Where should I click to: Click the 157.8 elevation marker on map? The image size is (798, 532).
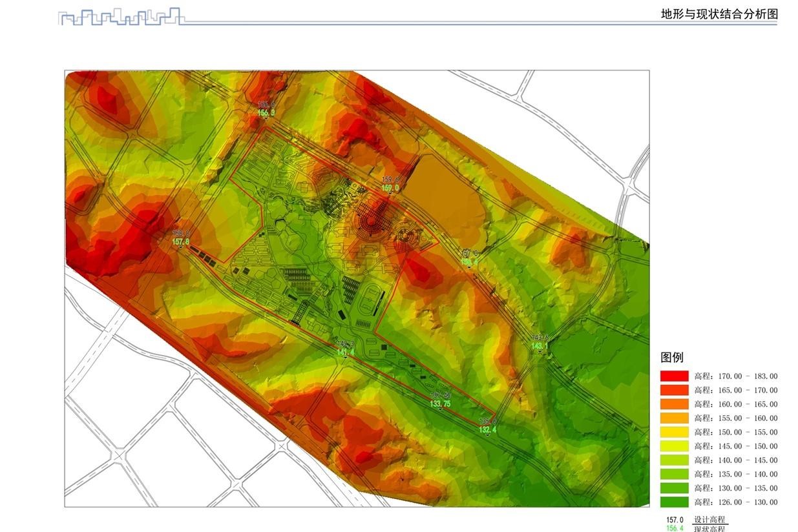(181, 241)
